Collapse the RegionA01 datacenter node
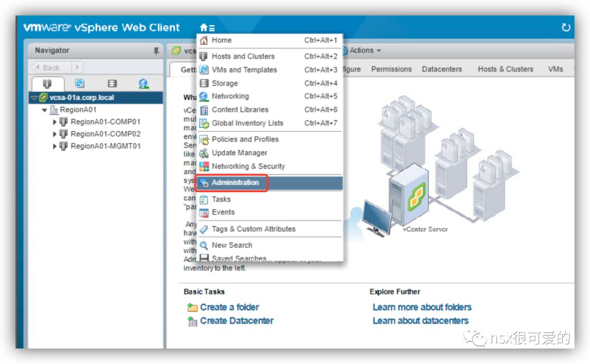The height and width of the screenshot is (364, 590). click(x=44, y=110)
